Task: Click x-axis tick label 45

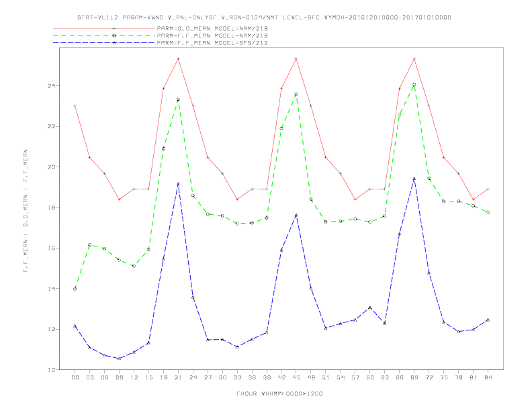Action: pos(296,377)
